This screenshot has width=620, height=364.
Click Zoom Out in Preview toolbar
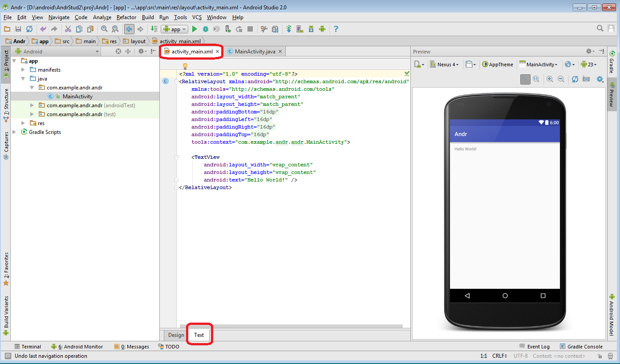point(561,79)
